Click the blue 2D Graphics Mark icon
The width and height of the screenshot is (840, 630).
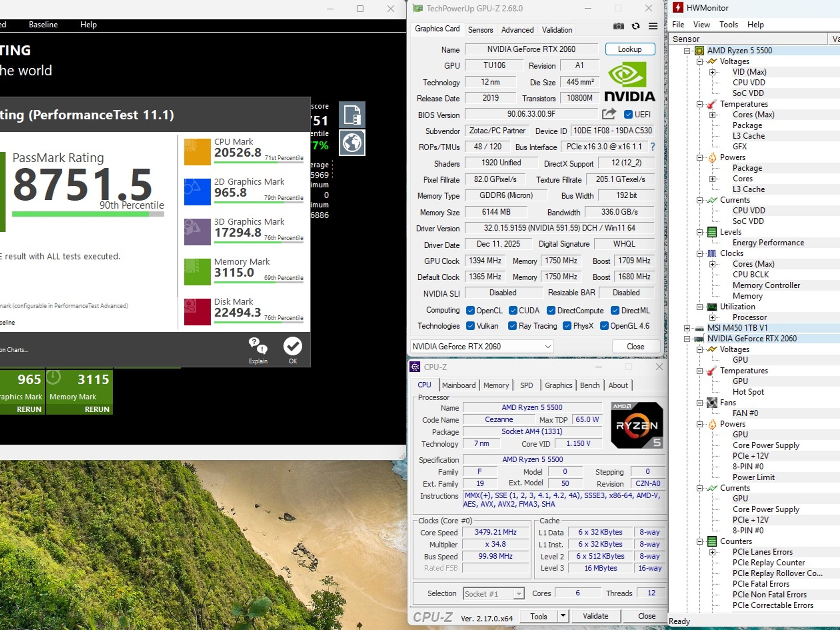pyautogui.click(x=197, y=192)
